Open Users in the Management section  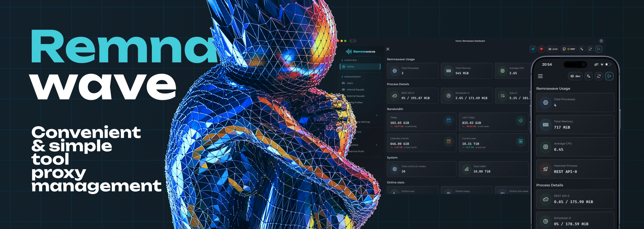click(350, 83)
